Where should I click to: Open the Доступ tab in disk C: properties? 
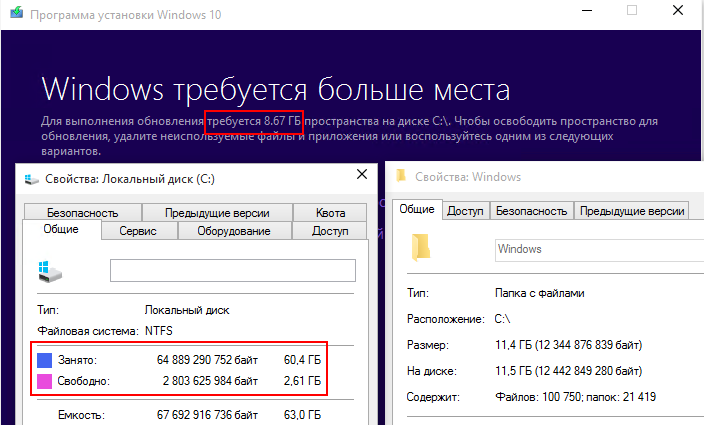point(330,231)
